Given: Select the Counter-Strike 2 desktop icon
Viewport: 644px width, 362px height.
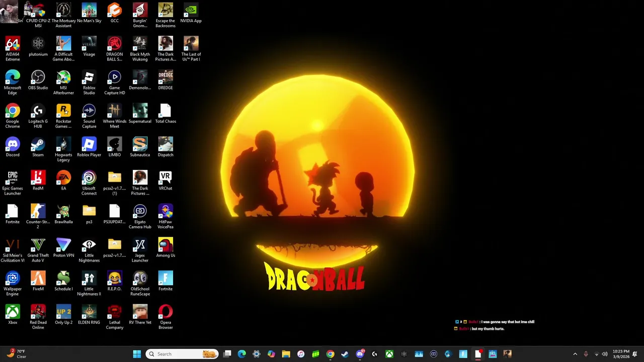Looking at the screenshot, I should point(38,217).
